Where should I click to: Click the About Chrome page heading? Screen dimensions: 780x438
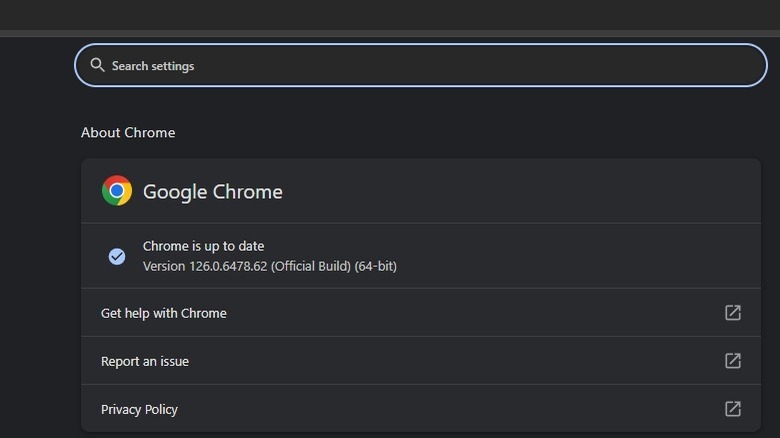click(x=128, y=133)
